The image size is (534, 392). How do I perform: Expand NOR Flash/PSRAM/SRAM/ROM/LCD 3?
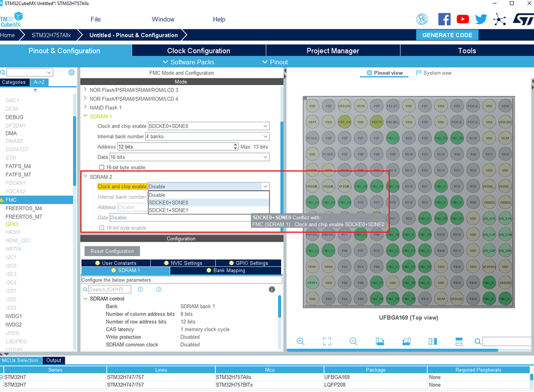click(x=85, y=90)
